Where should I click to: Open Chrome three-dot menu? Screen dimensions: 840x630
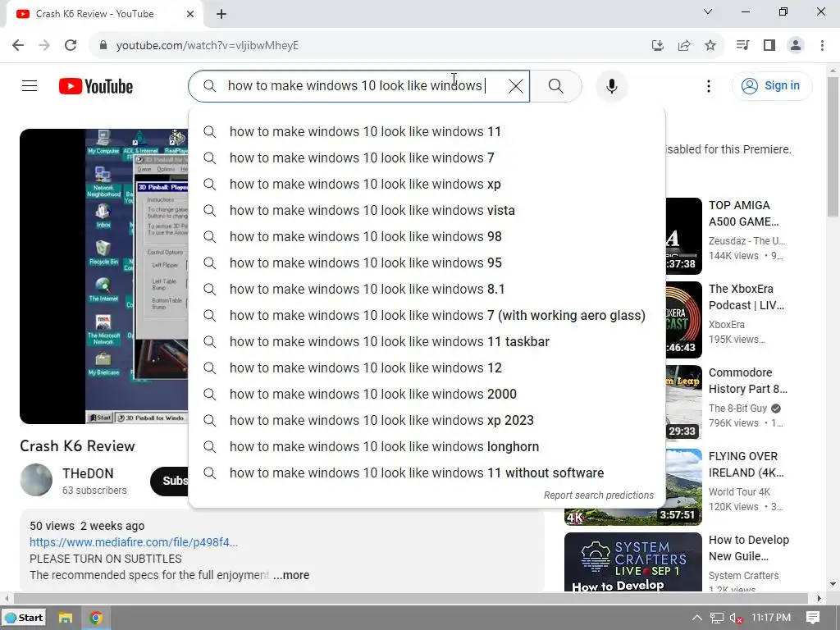click(822, 45)
